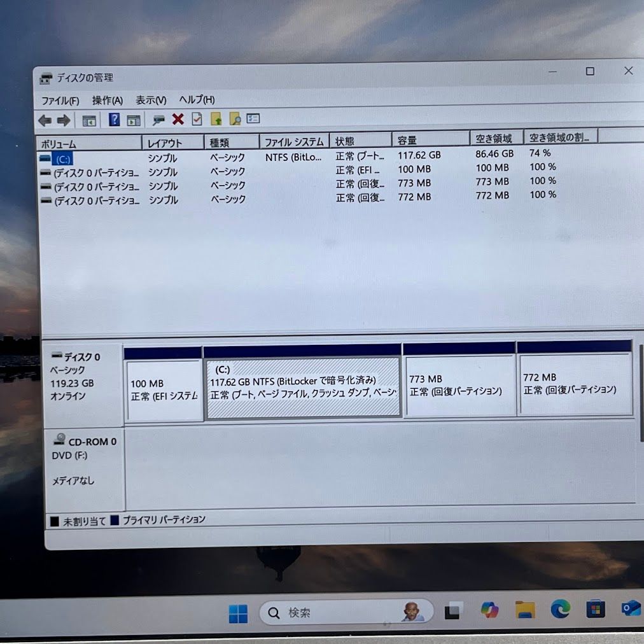The height and width of the screenshot is (644, 644).
Task: Open the ファイル(F) menu
Action: (x=60, y=101)
